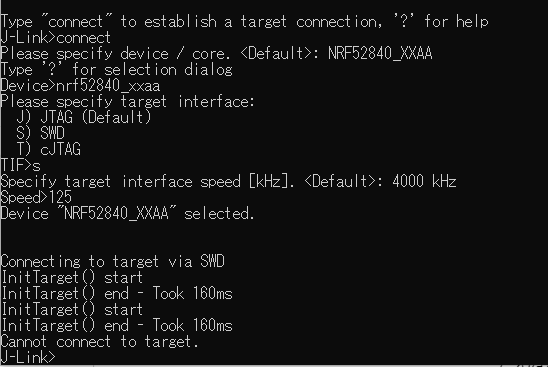
Task: Click the Speed>125 entry line
Action: [x=36, y=197]
